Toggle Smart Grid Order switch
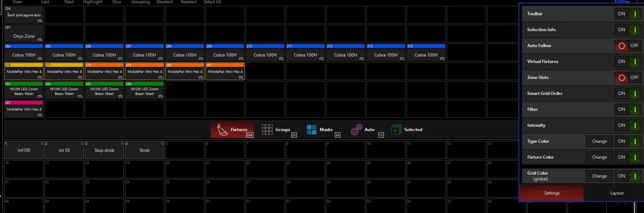This screenshot has height=213, width=644. click(628, 93)
